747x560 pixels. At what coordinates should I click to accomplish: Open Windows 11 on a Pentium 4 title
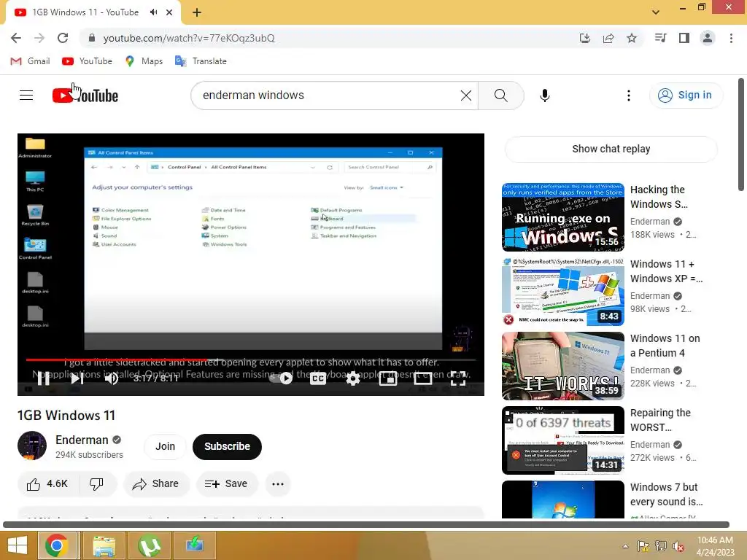point(665,346)
